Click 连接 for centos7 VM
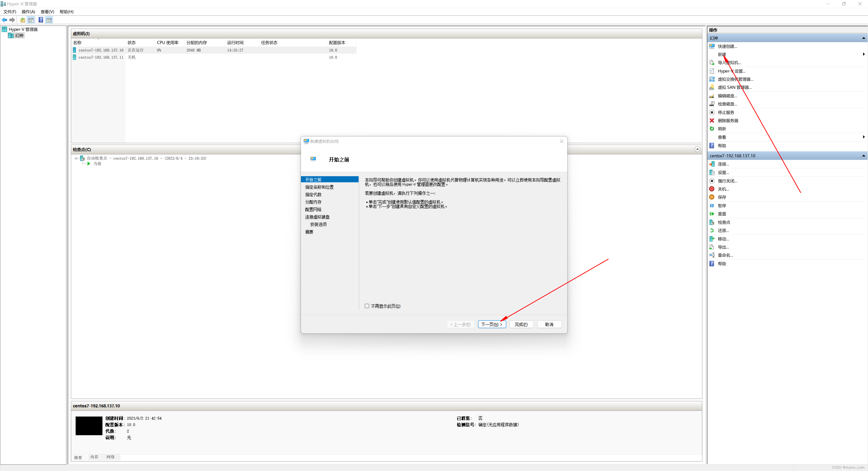 (x=723, y=164)
